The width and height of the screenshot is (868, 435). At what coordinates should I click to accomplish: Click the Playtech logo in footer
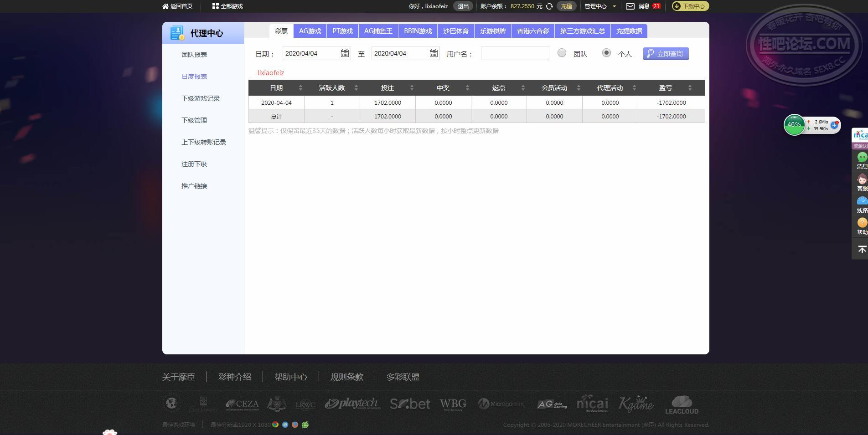coord(352,404)
